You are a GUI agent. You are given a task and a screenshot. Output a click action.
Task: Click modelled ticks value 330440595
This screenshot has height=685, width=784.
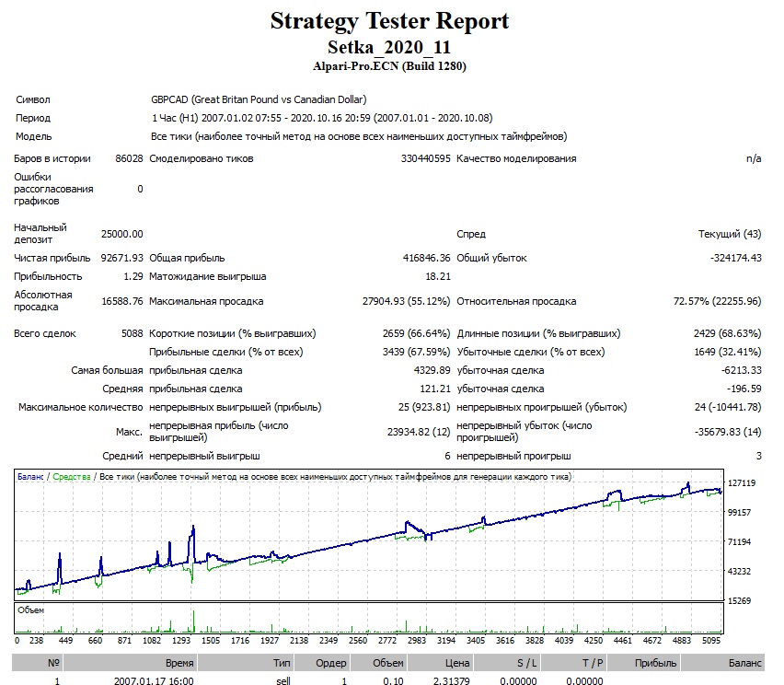[425, 158]
